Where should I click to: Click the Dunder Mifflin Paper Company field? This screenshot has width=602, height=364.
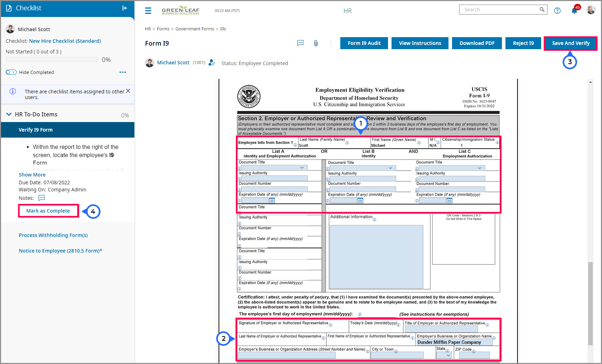coord(455,342)
